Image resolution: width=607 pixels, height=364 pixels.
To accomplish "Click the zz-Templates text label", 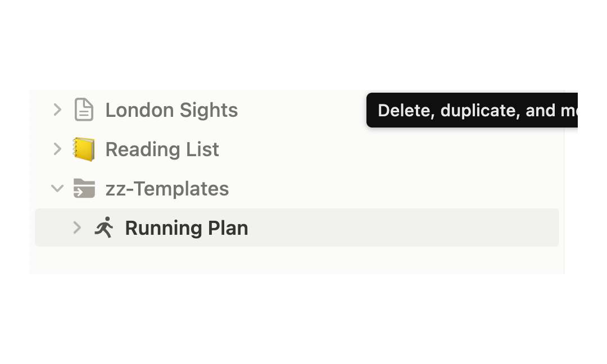I will pos(167,188).
